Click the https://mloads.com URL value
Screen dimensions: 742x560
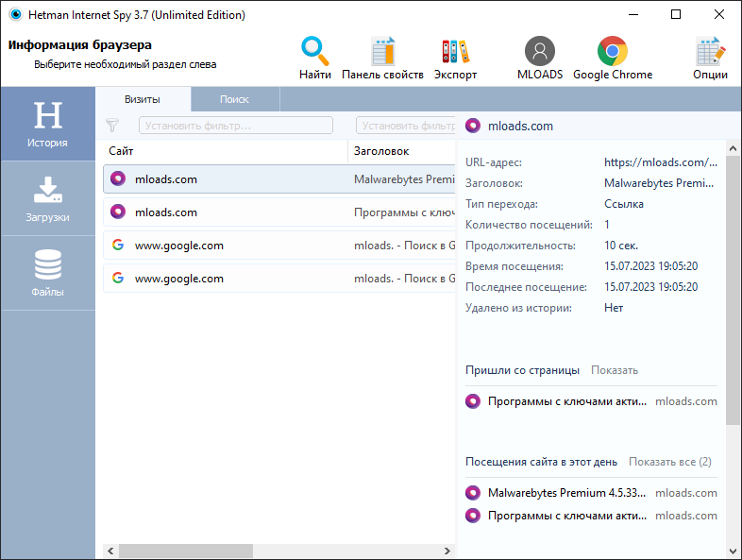[x=661, y=162]
